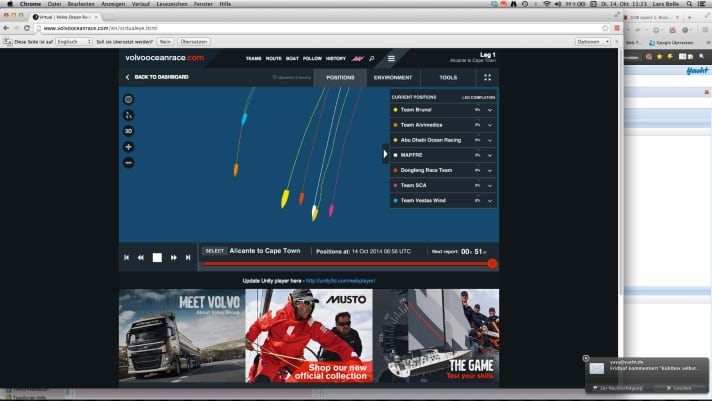Fast forward the race playback

click(173, 257)
